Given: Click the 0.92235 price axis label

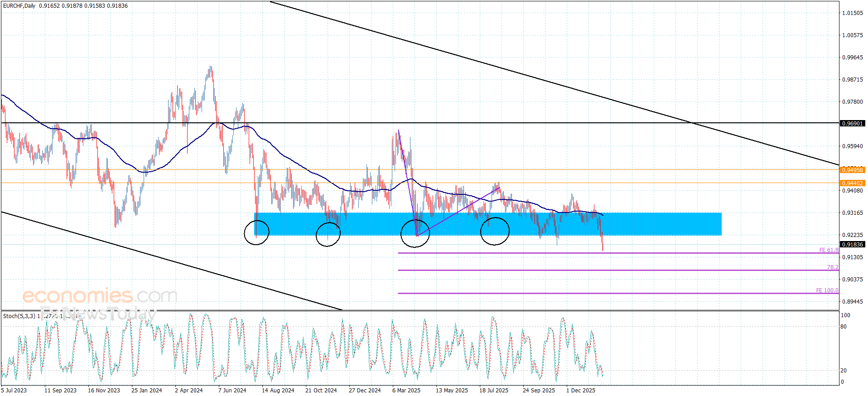Looking at the screenshot, I should coord(853,235).
